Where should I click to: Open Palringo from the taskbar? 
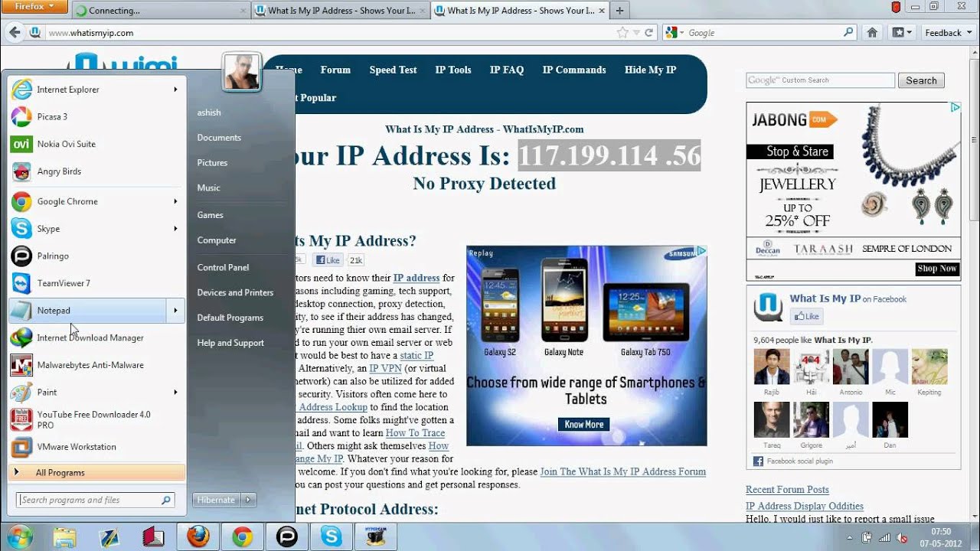pos(287,536)
